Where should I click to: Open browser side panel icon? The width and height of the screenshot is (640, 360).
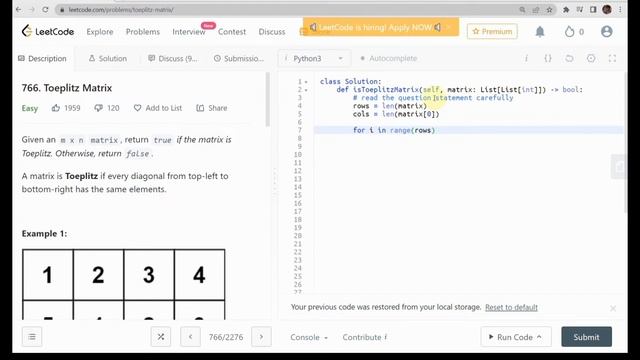point(593,9)
